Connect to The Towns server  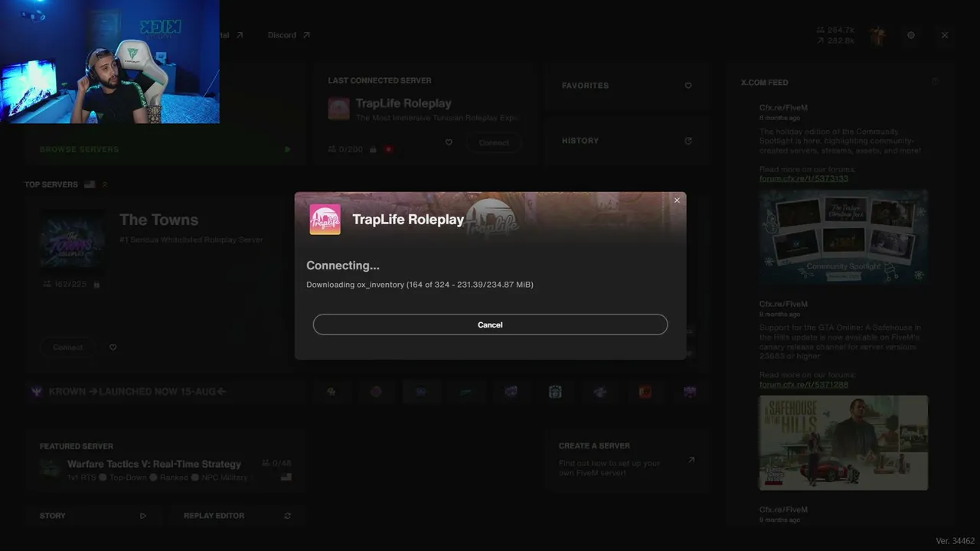coord(67,347)
